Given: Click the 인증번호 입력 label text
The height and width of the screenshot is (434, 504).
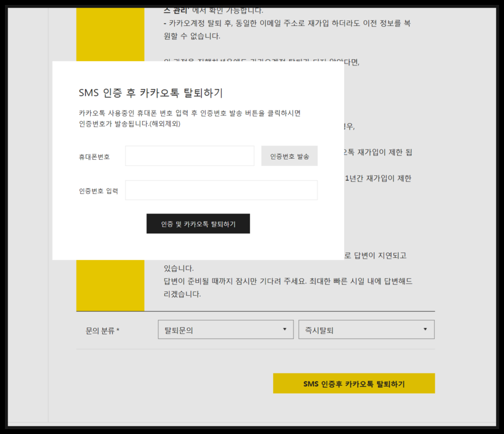Looking at the screenshot, I should (x=99, y=191).
